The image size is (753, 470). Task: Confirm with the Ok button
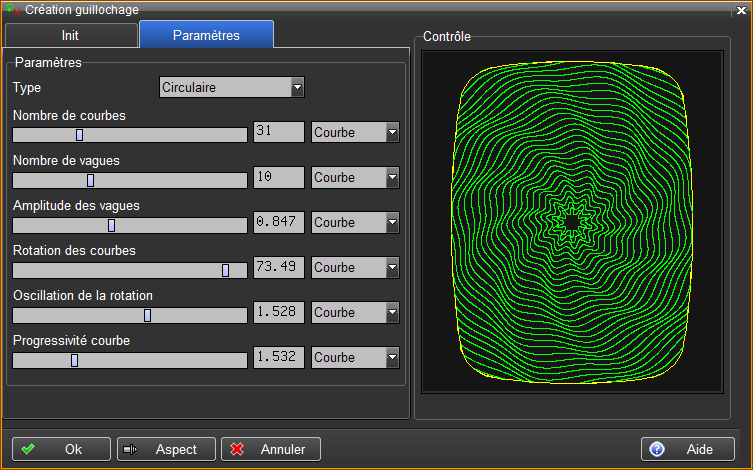click(x=61, y=449)
